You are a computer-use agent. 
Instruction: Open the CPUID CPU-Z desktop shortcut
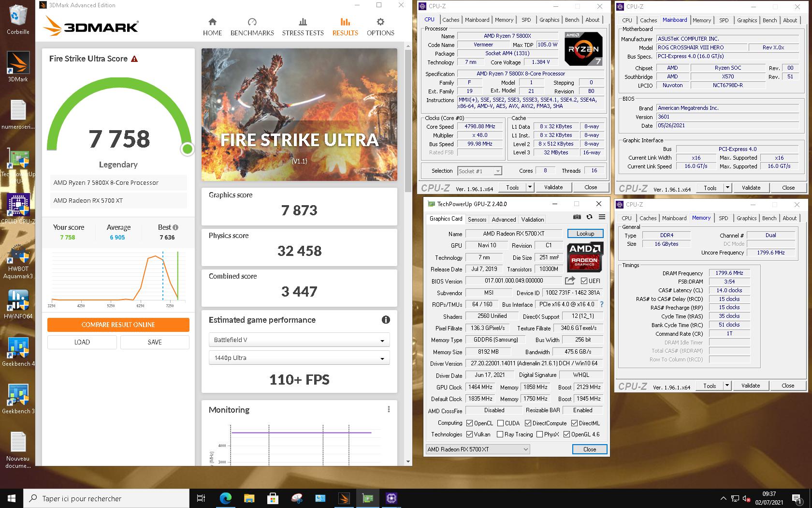[x=18, y=209]
